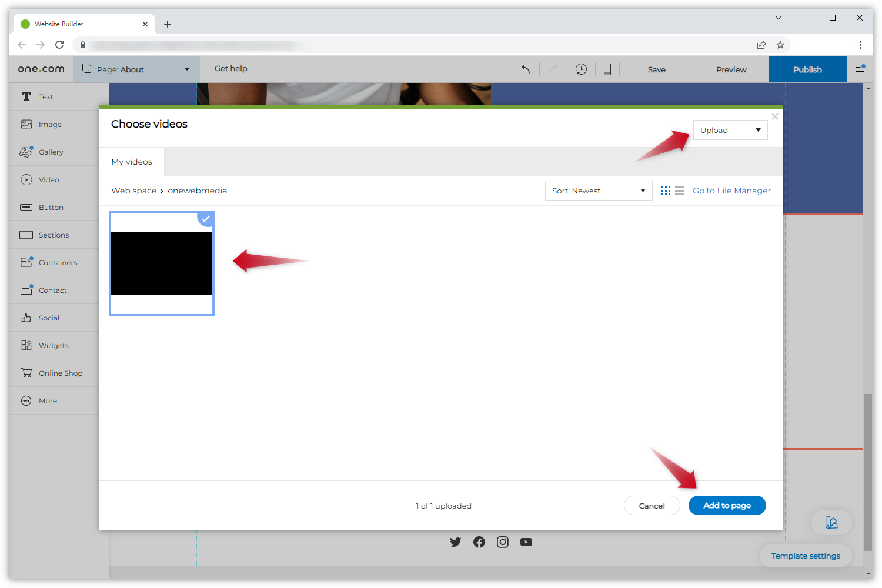Open the version history clock icon
The height and width of the screenshot is (588, 882).
pos(581,69)
